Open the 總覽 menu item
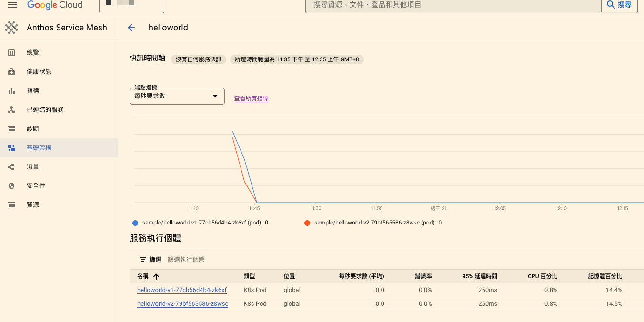This screenshot has width=644, height=322. pos(59,53)
